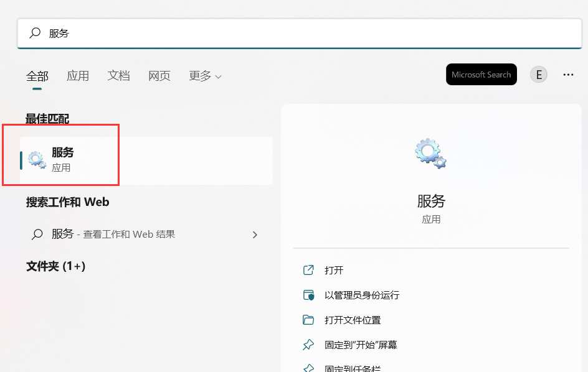588x372 pixels.
Task: Click the Microsoft Search button
Action: [x=481, y=75]
